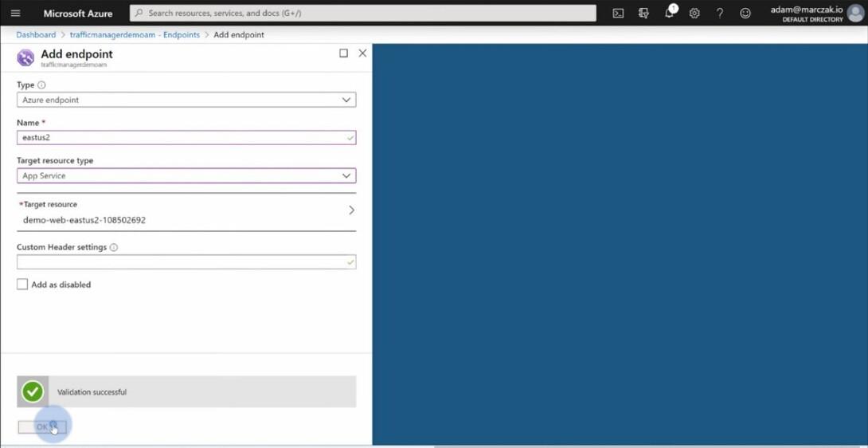Open the adam@marczak.io account avatar

coord(855,14)
